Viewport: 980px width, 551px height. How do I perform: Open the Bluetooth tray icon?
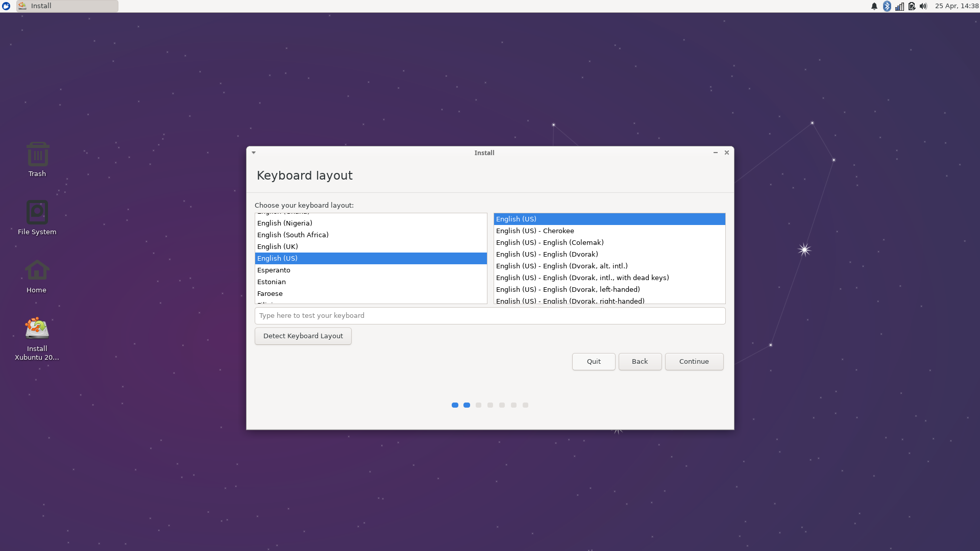(887, 6)
